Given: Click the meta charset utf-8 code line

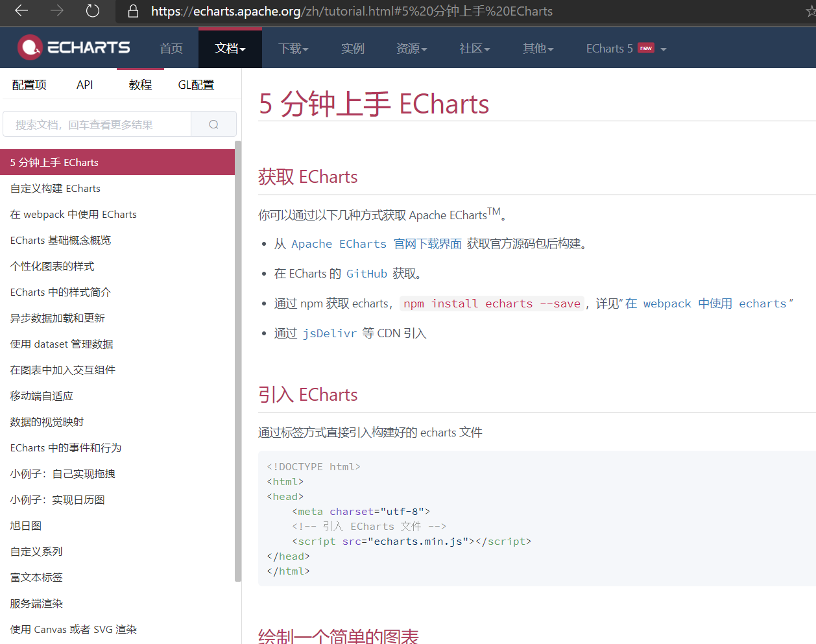Looking at the screenshot, I should click(361, 512).
